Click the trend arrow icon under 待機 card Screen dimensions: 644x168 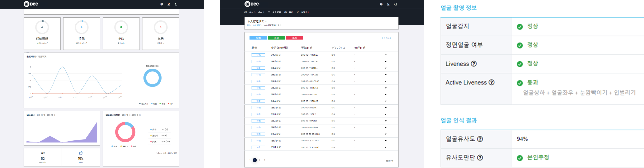86,43
